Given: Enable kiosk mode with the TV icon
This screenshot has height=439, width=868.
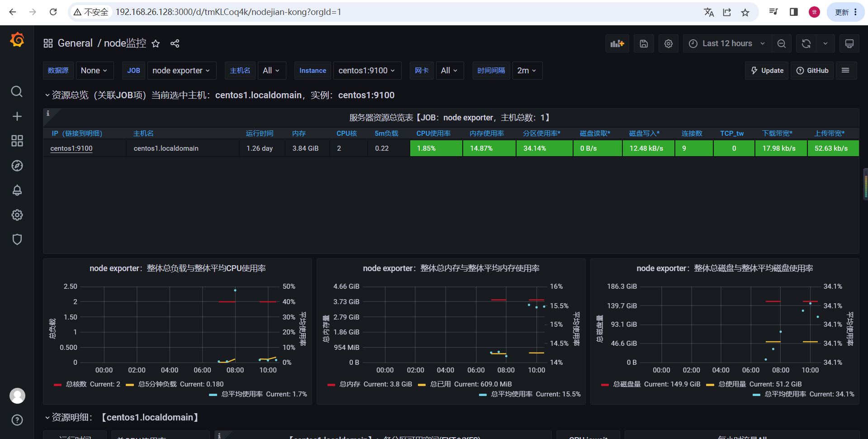Looking at the screenshot, I should pyautogui.click(x=849, y=43).
